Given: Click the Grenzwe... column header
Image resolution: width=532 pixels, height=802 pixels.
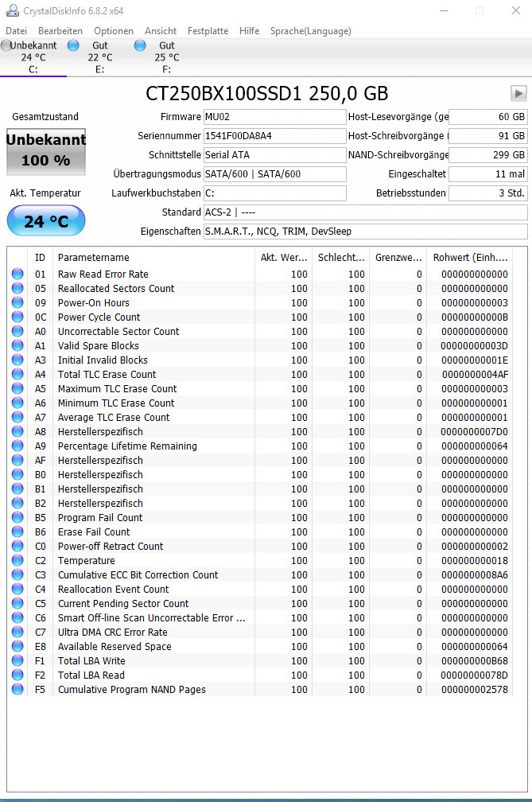Looking at the screenshot, I should (398, 258).
